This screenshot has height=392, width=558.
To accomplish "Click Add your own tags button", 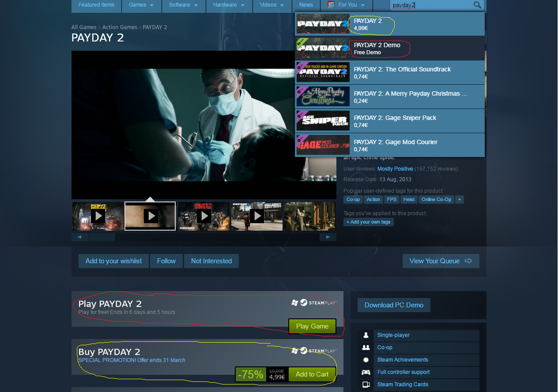I will (369, 222).
